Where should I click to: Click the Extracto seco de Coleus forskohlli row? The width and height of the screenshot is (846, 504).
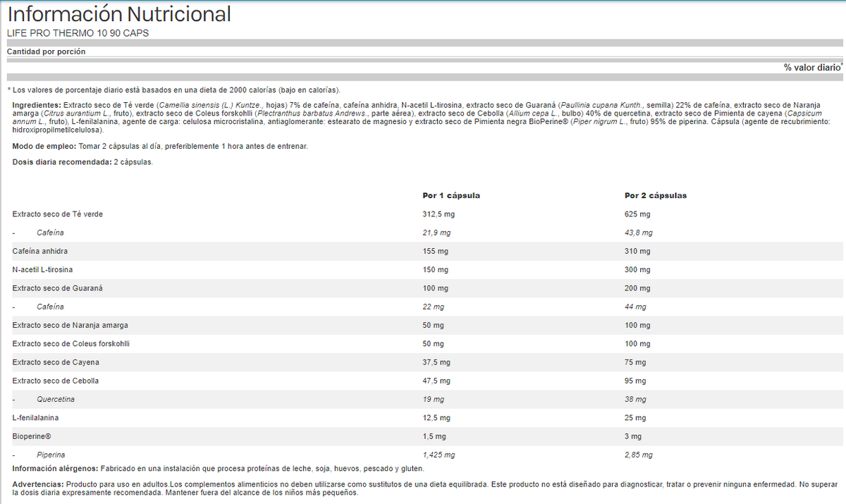pos(71,344)
